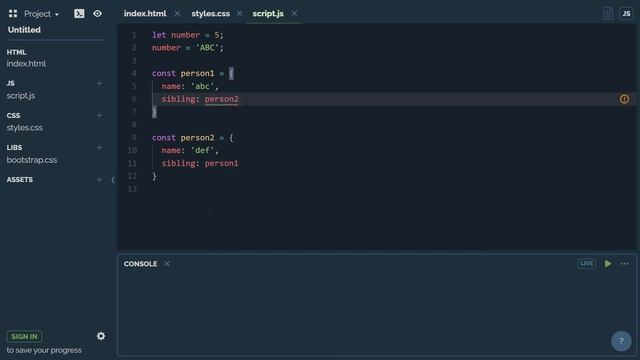Click the warning icon on line 6
The width and height of the screenshot is (640, 360).
pos(624,99)
